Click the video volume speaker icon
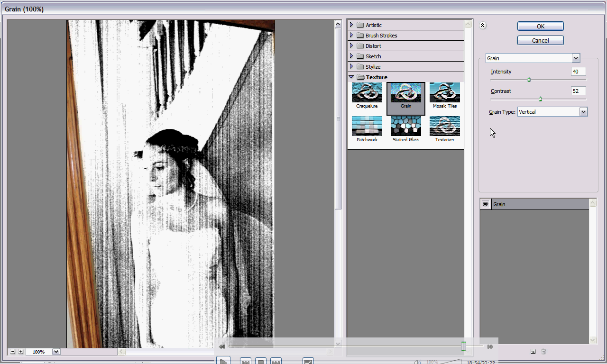 (x=417, y=362)
